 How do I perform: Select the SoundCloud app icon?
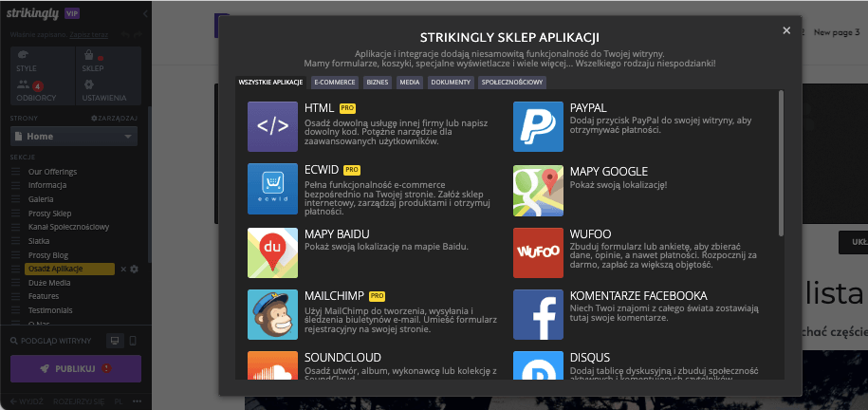pyautogui.click(x=272, y=365)
